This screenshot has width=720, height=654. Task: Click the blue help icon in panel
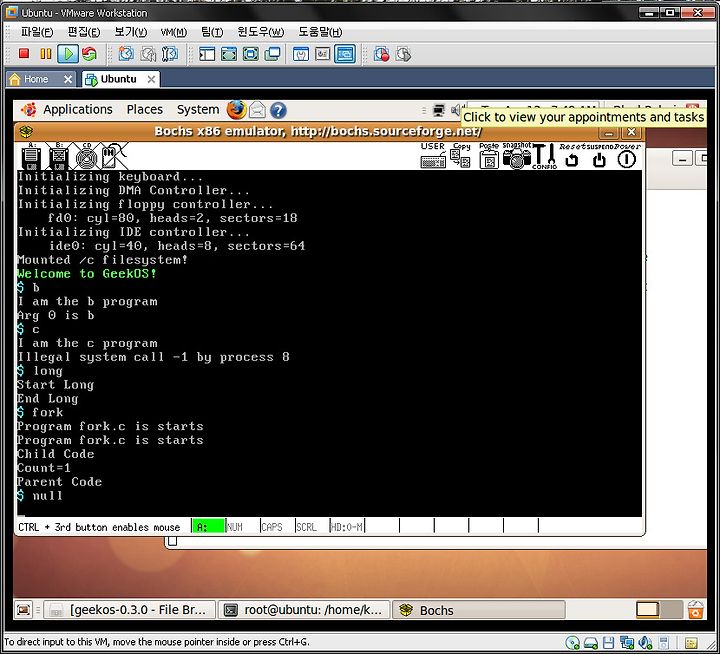tap(278, 110)
